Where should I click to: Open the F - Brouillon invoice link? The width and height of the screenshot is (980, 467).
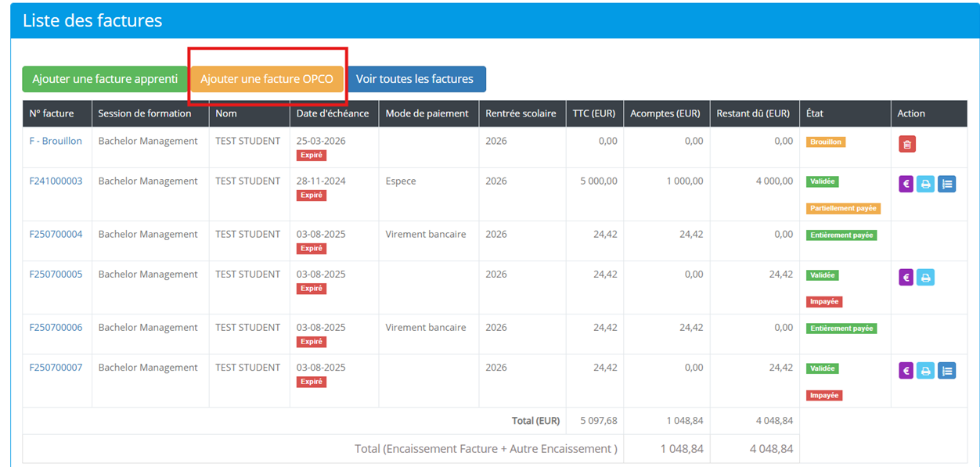coord(56,141)
